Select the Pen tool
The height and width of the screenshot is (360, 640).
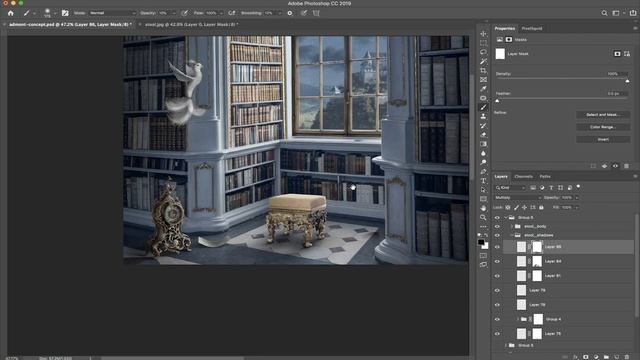coord(483,171)
